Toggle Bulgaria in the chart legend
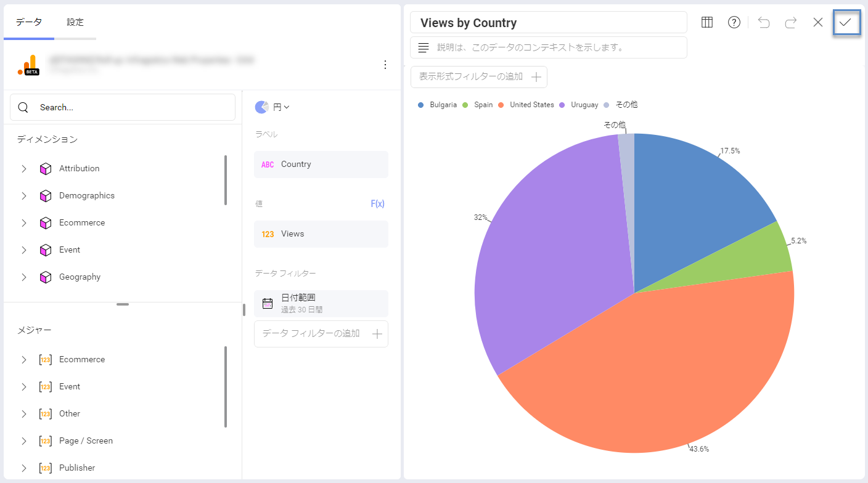 (438, 105)
